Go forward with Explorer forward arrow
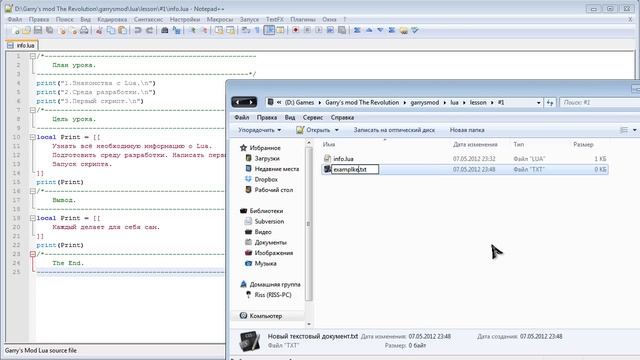The image size is (640, 360). point(251,102)
